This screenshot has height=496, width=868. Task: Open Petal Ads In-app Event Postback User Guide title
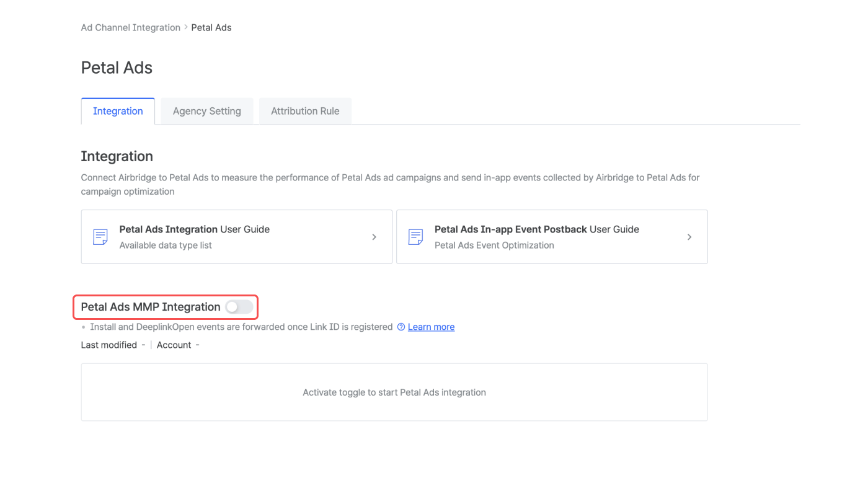pos(537,229)
